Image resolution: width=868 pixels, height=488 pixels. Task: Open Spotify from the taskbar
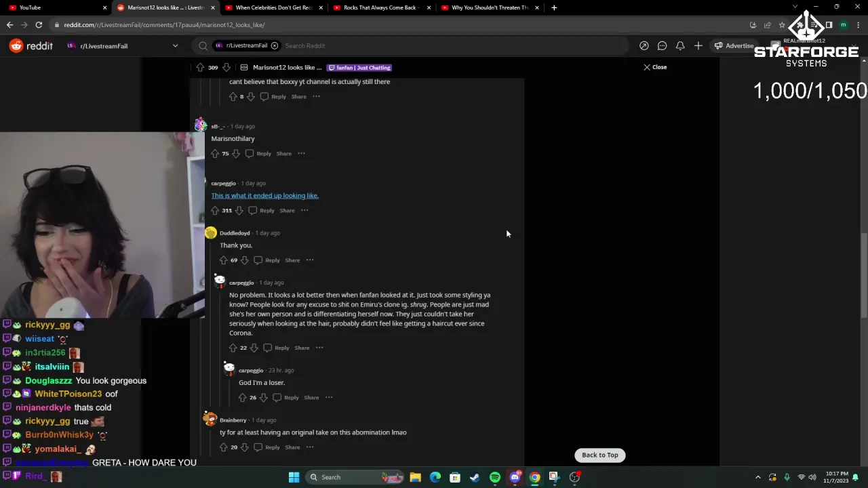coord(494,476)
